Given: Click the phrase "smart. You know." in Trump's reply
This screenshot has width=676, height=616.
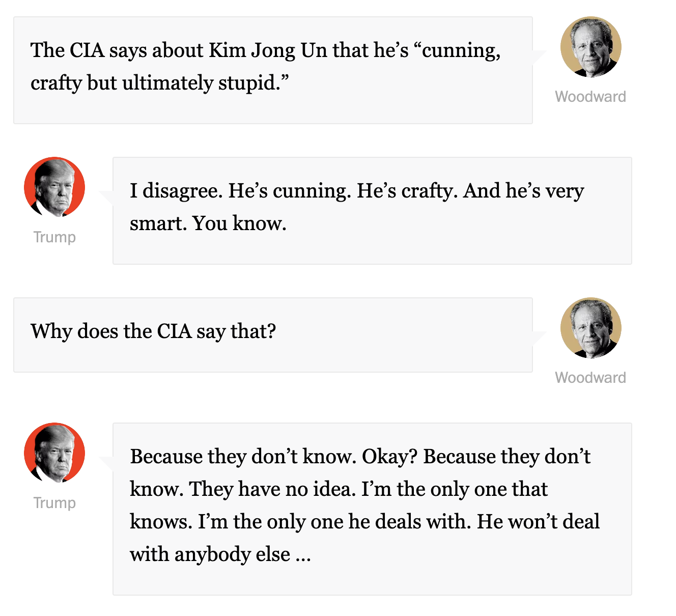Looking at the screenshot, I should tap(208, 223).
